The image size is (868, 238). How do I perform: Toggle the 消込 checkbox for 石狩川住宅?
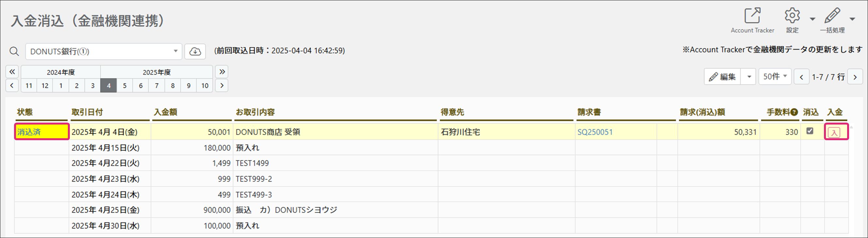tap(810, 131)
